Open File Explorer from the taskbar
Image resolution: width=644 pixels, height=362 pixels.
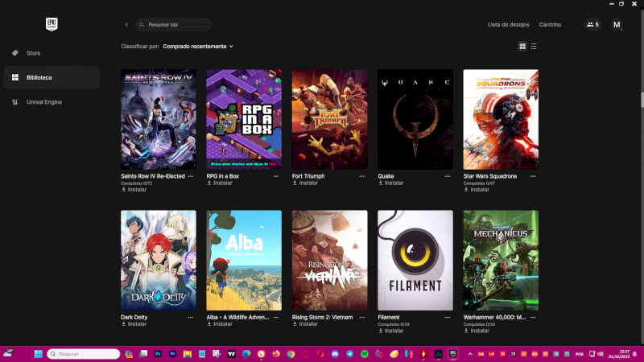coord(188,354)
